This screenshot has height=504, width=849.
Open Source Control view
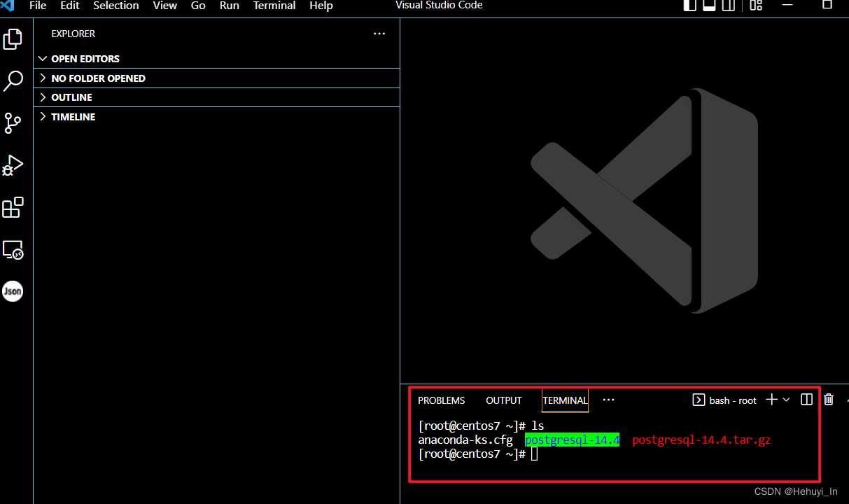13,123
